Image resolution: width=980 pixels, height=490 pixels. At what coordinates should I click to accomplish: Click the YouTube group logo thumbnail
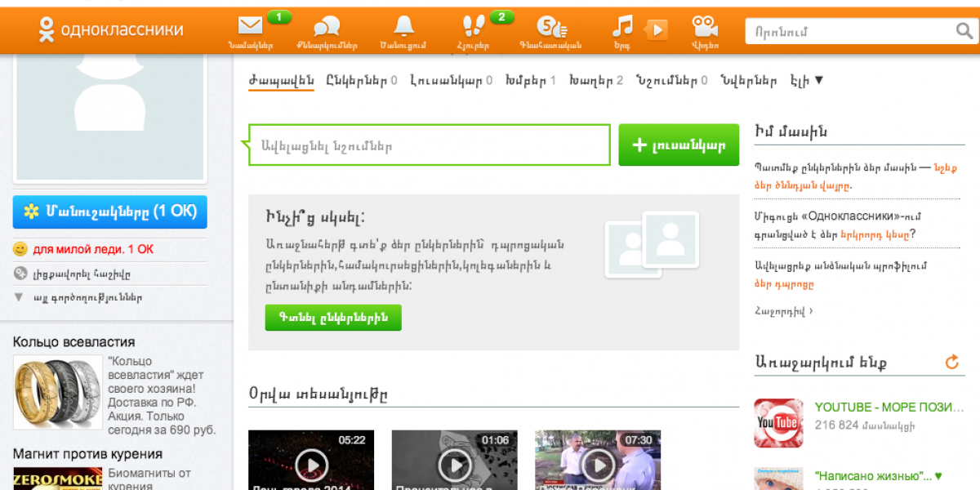pyautogui.click(x=778, y=423)
